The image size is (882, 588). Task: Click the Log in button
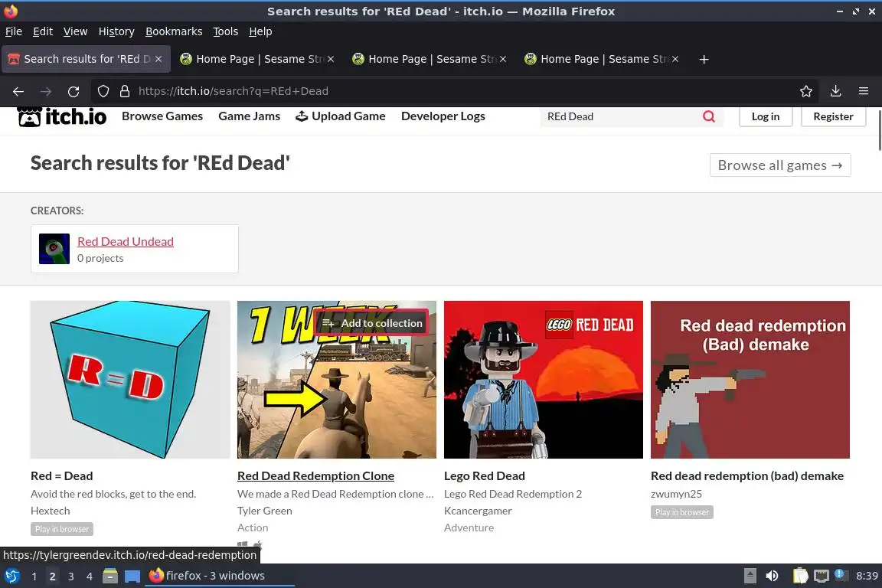pyautogui.click(x=766, y=116)
